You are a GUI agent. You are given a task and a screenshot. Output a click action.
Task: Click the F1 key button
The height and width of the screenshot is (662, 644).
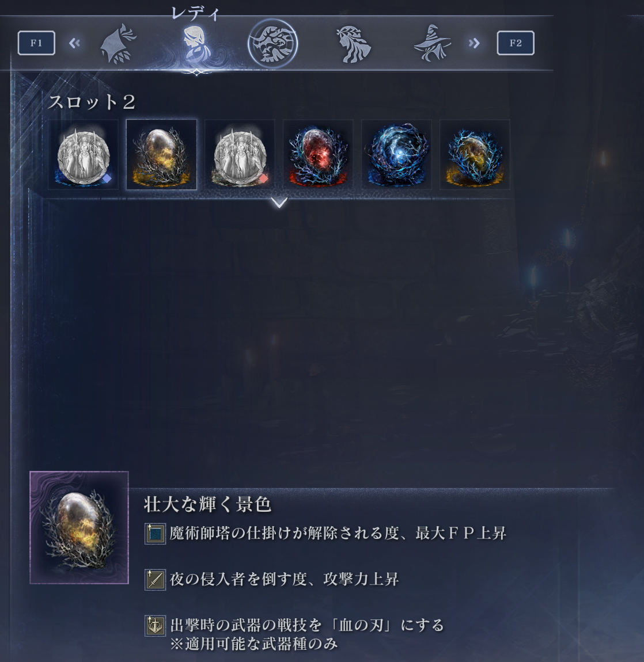36,43
